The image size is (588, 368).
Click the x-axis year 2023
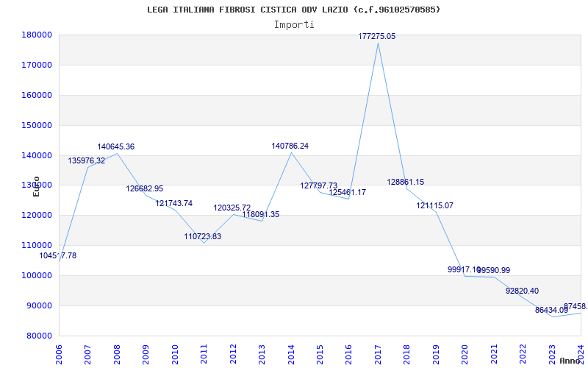[552, 355]
